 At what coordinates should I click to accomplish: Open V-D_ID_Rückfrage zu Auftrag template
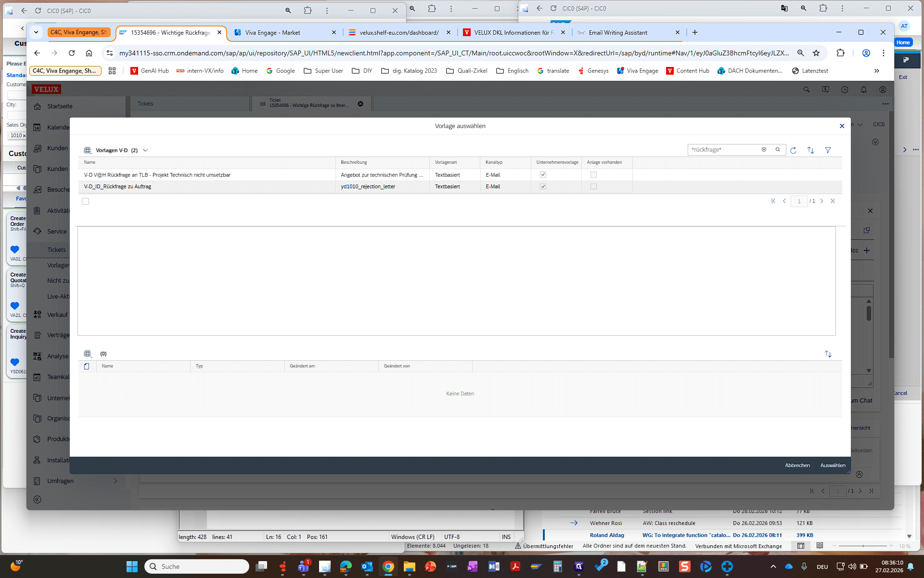pyautogui.click(x=117, y=186)
